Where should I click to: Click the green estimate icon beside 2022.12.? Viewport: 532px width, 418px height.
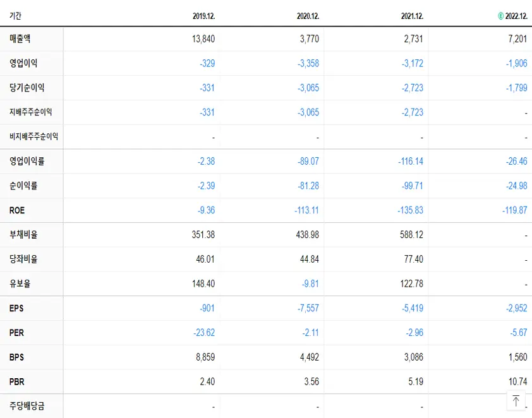500,16
